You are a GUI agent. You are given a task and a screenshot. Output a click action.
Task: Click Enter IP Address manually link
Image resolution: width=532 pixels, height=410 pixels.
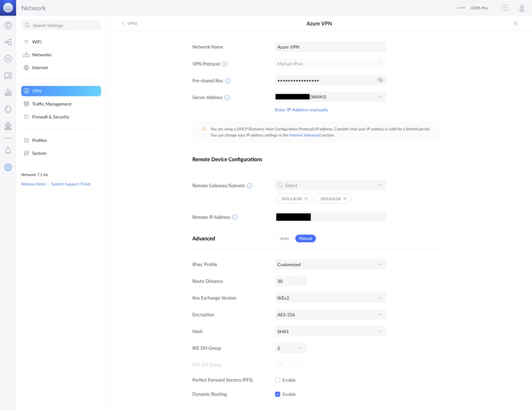pos(301,110)
